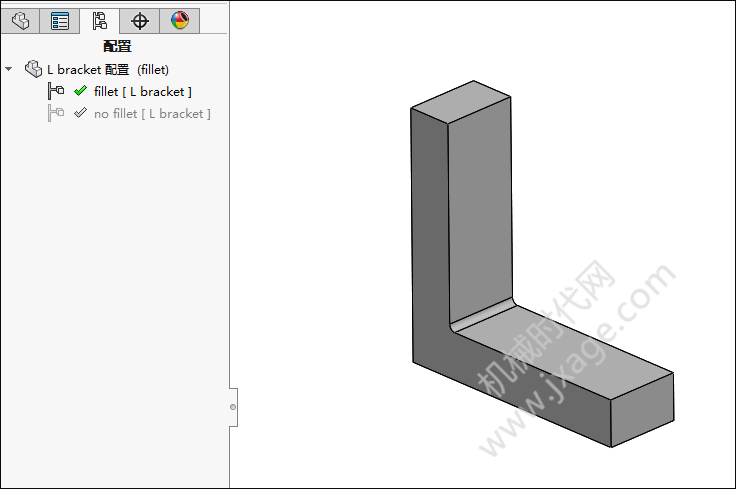Open the DisplayManager color ball tab

coord(180,21)
